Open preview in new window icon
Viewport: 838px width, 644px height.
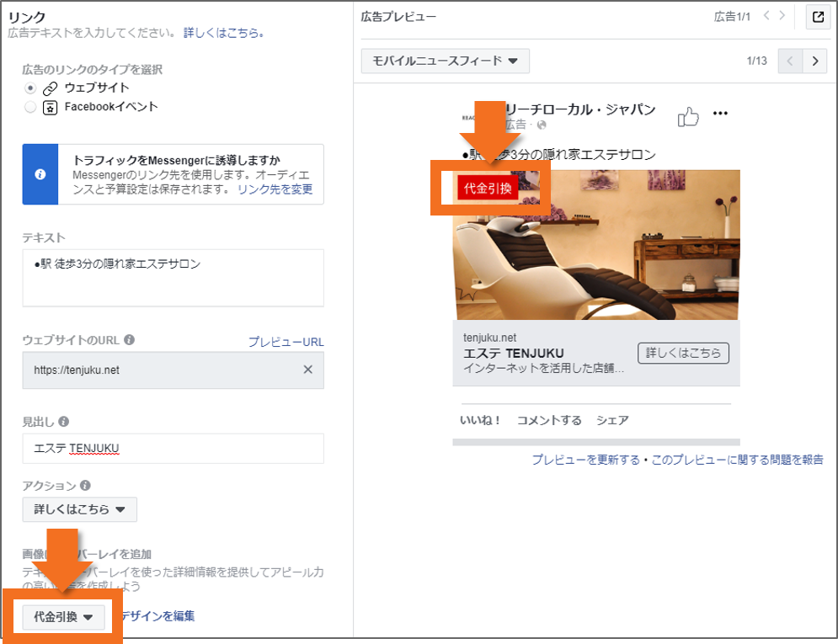818,17
